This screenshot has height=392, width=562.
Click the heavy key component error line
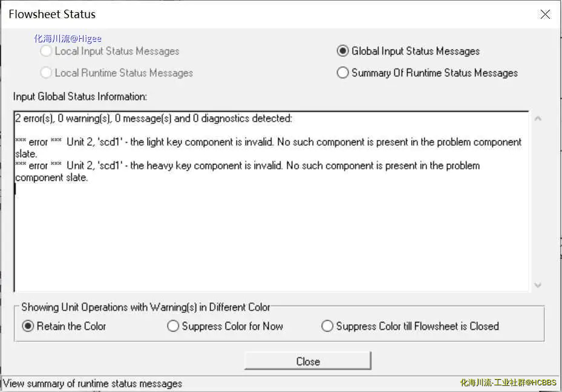247,171
